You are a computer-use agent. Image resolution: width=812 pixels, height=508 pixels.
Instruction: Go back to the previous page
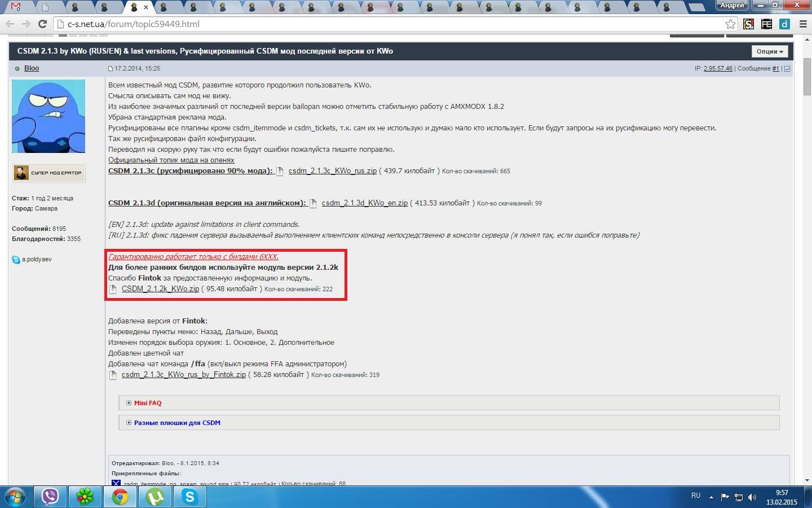coord(10,24)
